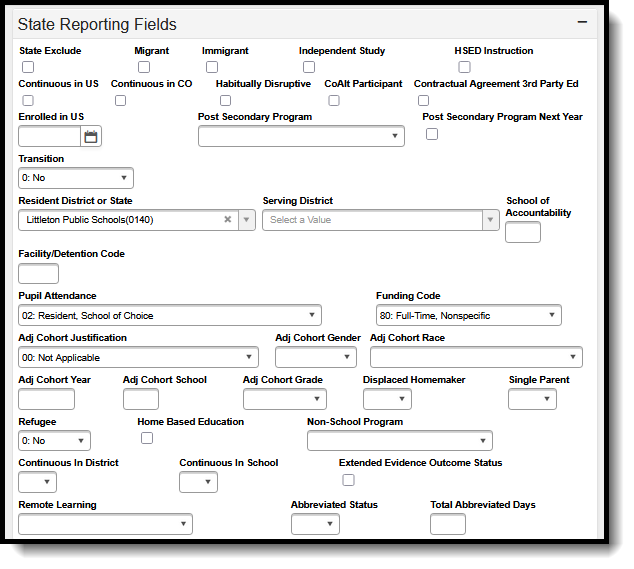
Task: Check HSED Instruction
Action: (464, 67)
